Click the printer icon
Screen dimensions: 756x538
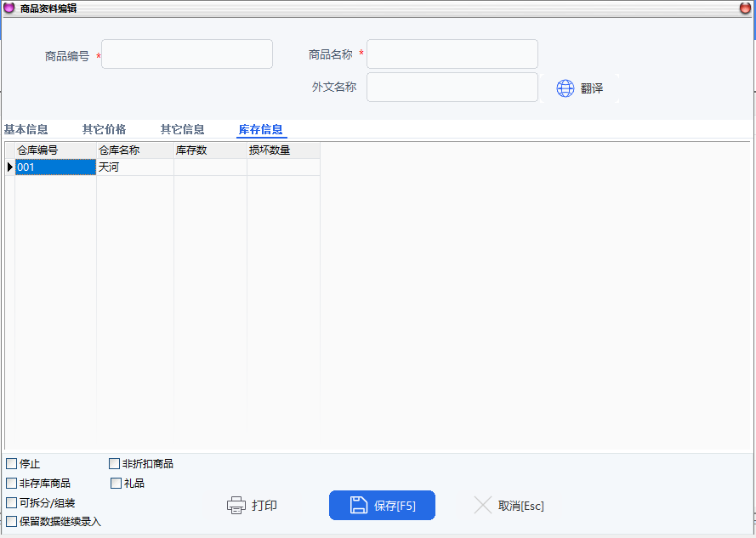(x=236, y=506)
